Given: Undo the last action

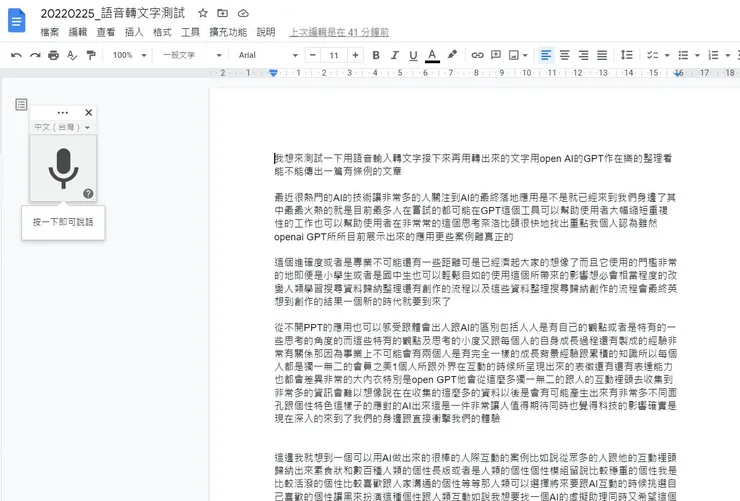Looking at the screenshot, I should pyautogui.click(x=16, y=55).
